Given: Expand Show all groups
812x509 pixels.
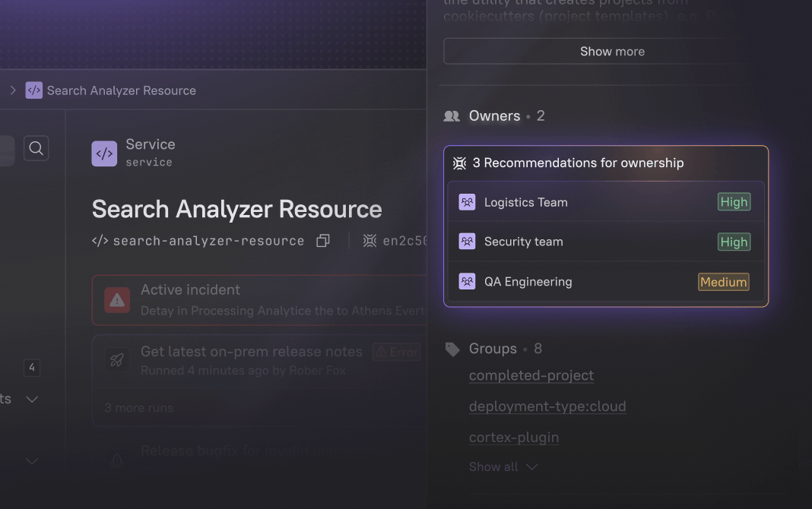Looking at the screenshot, I should click(x=503, y=467).
